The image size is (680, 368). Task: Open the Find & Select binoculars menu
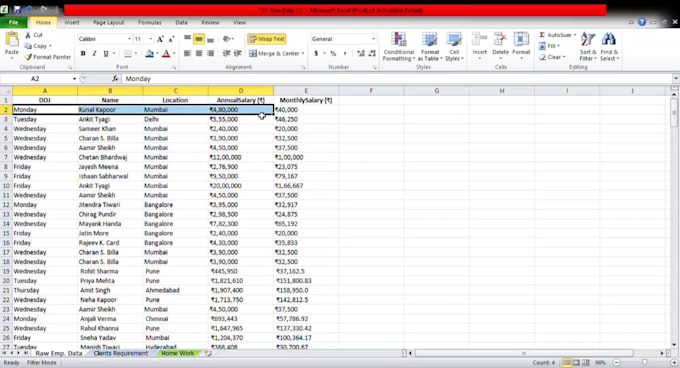coord(609,46)
